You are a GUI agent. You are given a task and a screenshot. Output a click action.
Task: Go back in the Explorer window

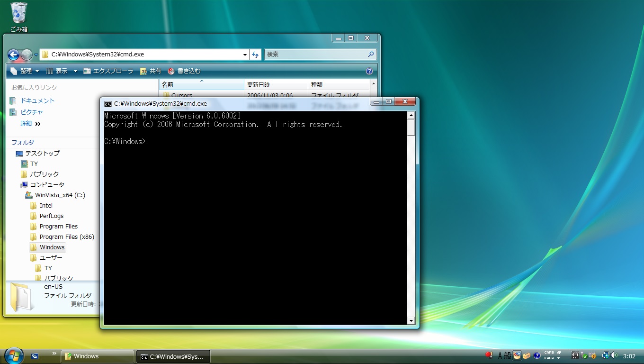(13, 55)
